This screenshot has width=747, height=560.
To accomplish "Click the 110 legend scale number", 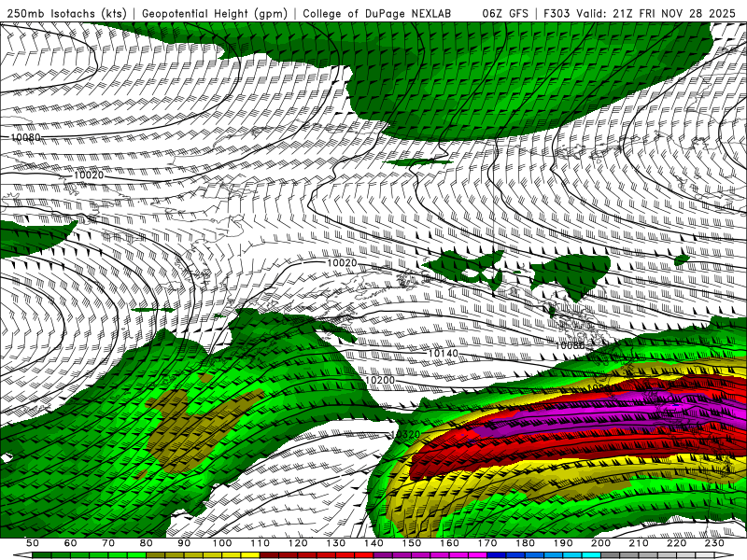I will (261, 543).
